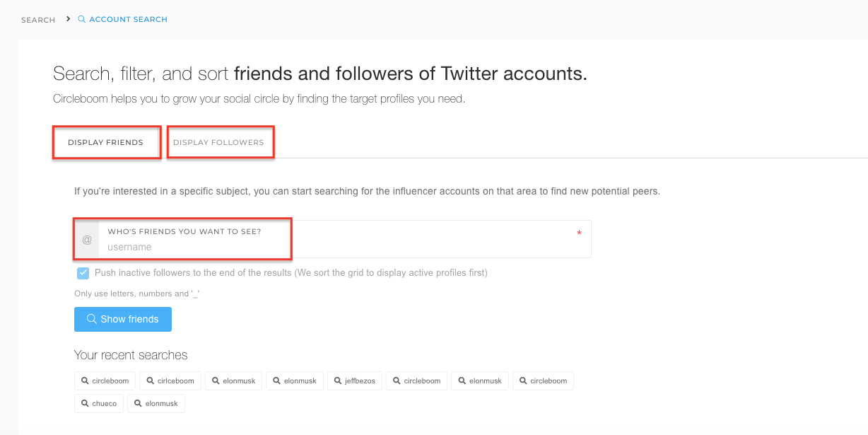Click the magnifier icon on the first circleboom chip
The image size is (868, 435).
coord(84,381)
